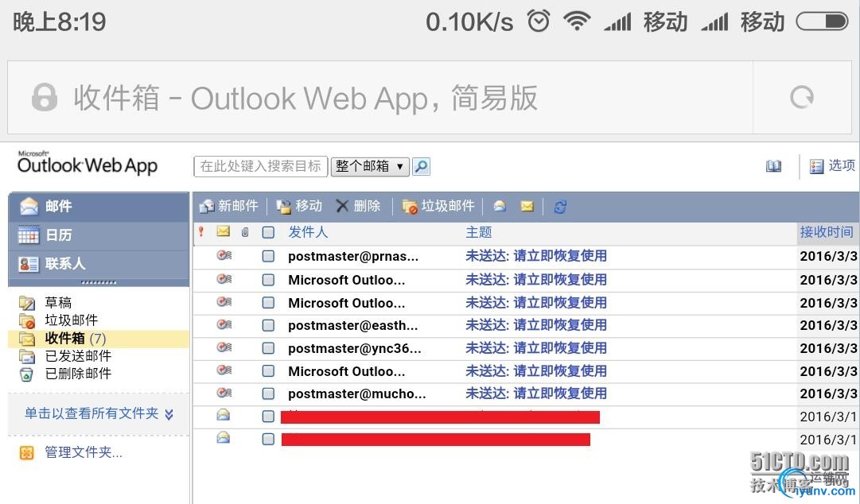Switch to the 邮件 section

99,207
